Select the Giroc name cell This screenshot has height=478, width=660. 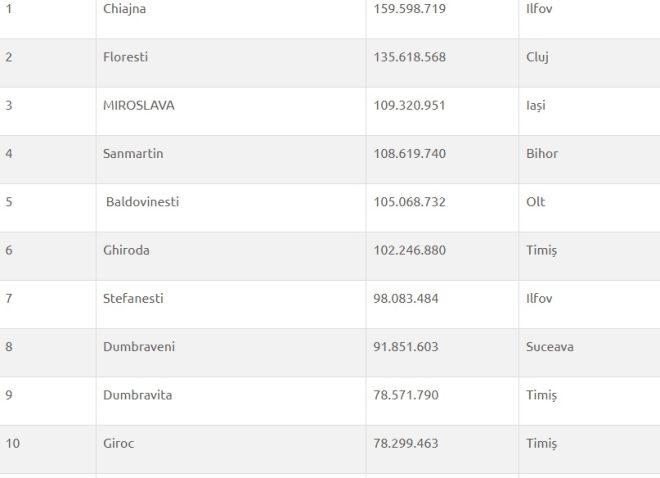click(x=119, y=443)
